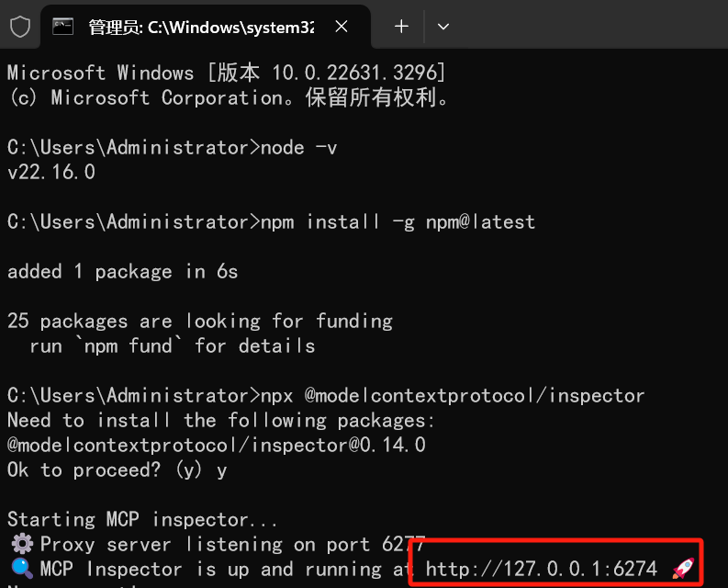Select the 管理员 C:\Windows\system32 tab
Viewport: 728px width, 588px height.
[x=200, y=27]
